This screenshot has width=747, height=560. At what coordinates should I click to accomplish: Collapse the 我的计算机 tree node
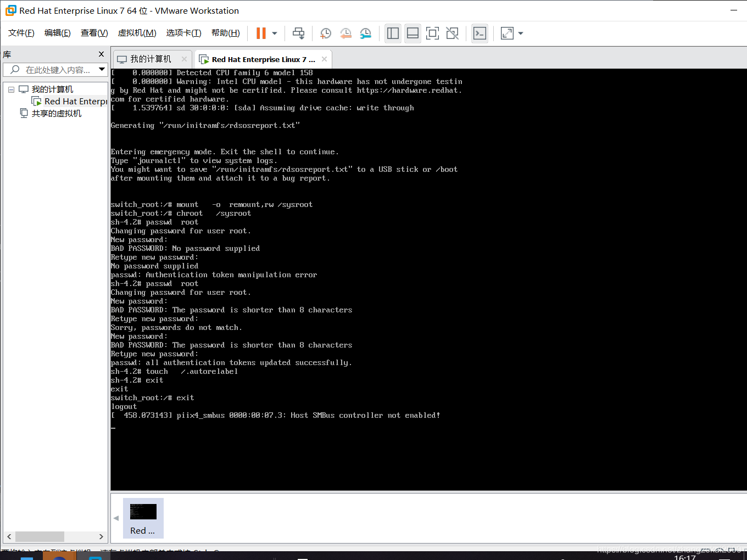(x=11, y=89)
